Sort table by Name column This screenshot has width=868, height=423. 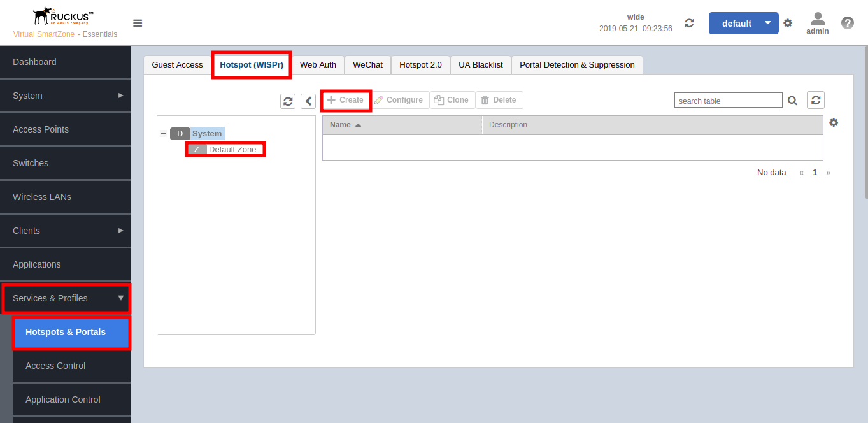coord(402,125)
